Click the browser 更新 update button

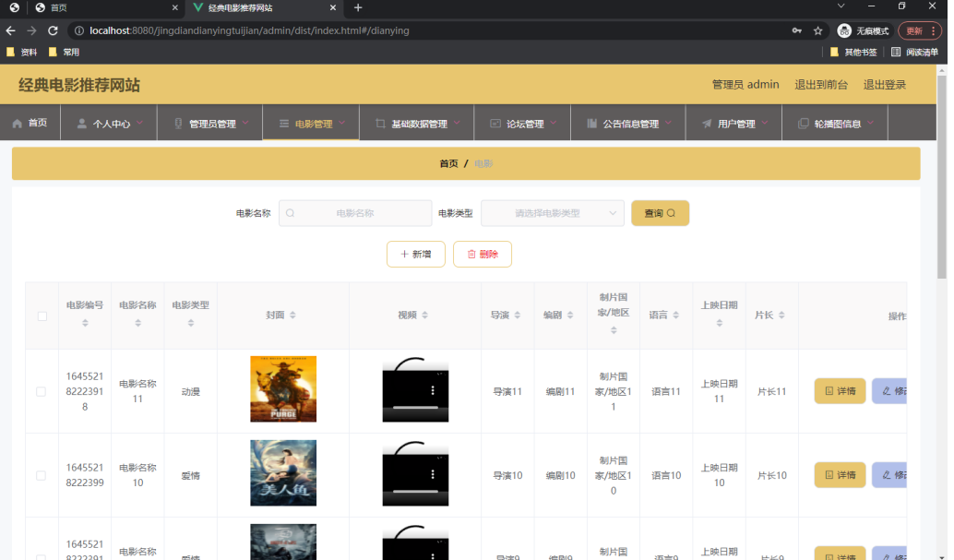pos(920,30)
